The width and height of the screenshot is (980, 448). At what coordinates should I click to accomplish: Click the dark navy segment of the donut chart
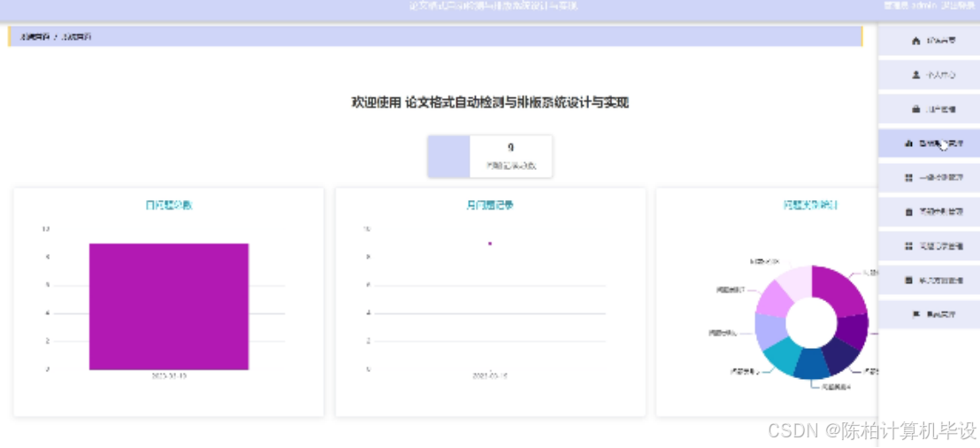tap(839, 357)
